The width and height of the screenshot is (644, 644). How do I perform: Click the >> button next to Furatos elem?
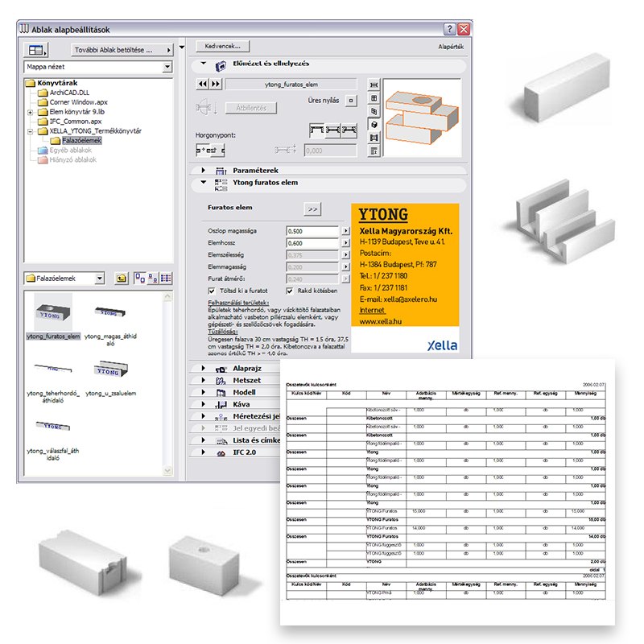[313, 209]
